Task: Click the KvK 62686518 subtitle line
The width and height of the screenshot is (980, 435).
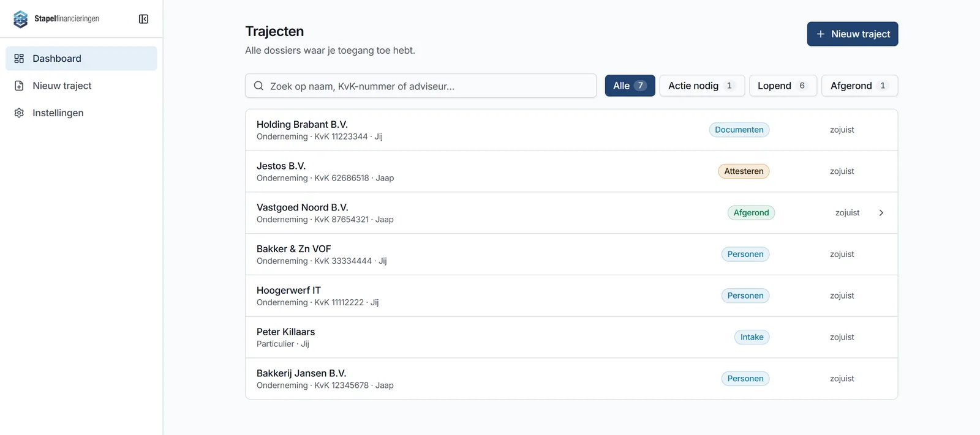Action: point(325,178)
